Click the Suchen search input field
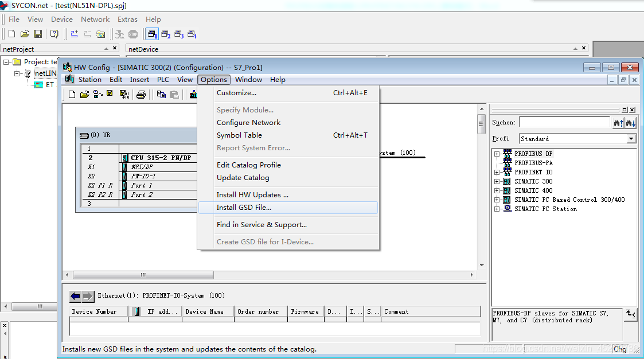Viewport: 644px width, 359px height. pyautogui.click(x=564, y=122)
